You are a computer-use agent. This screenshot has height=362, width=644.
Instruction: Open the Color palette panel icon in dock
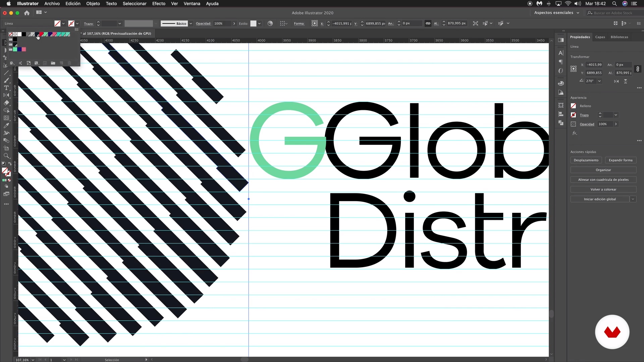pyautogui.click(x=561, y=83)
